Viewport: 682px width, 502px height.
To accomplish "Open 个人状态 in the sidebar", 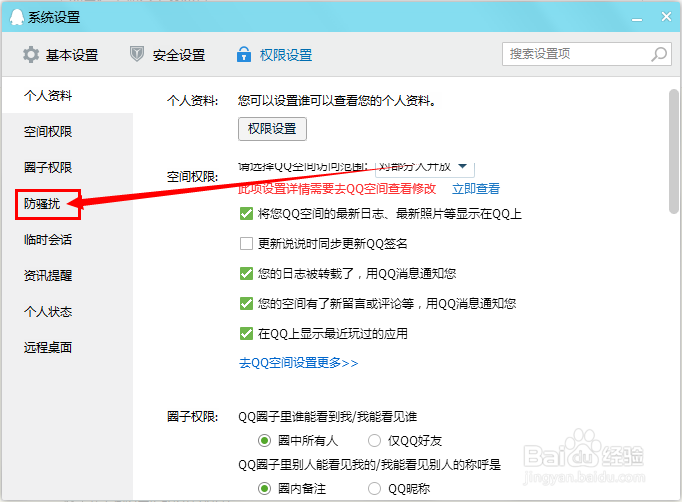I will (x=48, y=311).
